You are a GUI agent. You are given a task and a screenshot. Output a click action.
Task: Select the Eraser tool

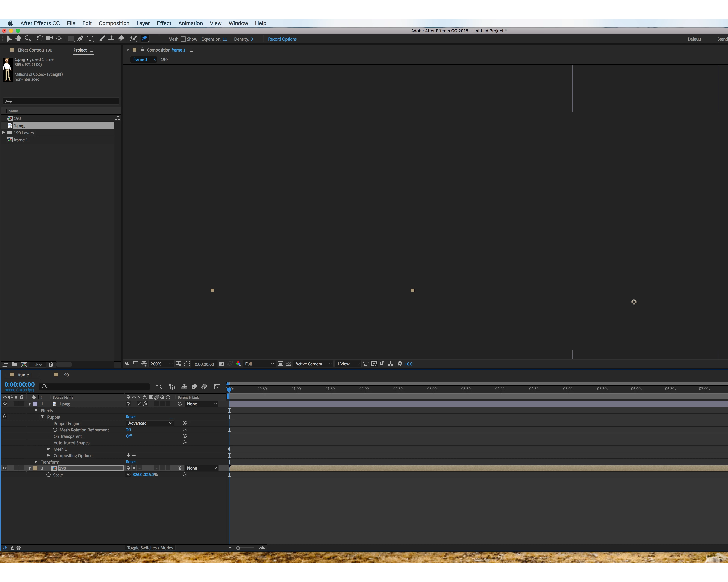pyautogui.click(x=121, y=39)
